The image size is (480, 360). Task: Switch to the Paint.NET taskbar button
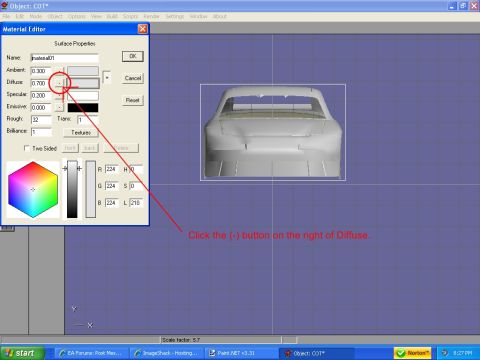[240, 353]
